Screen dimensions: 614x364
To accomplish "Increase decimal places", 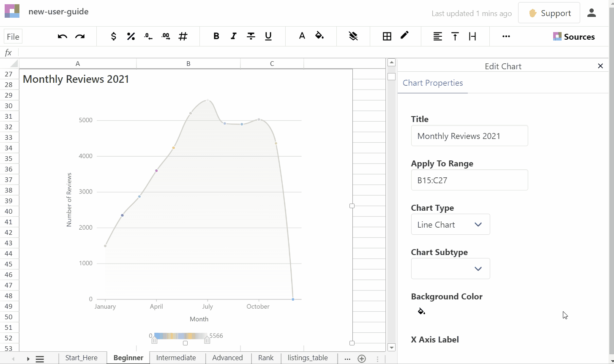I will [x=166, y=36].
